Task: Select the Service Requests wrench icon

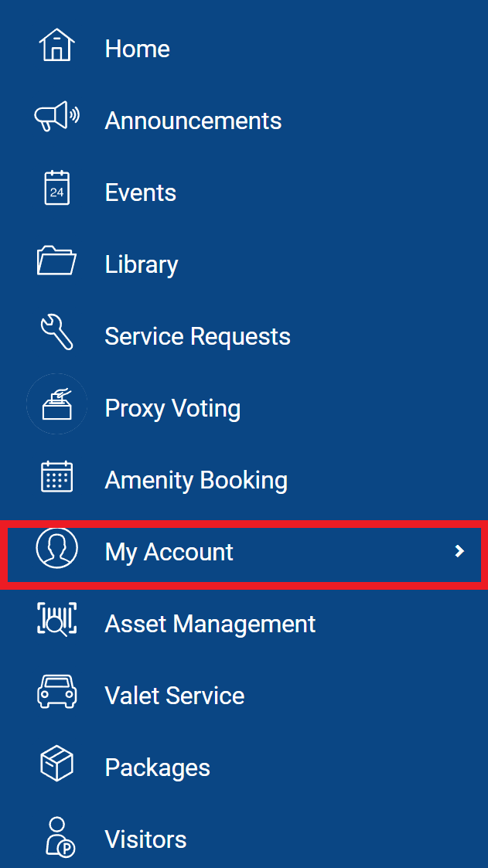Action: [x=56, y=332]
